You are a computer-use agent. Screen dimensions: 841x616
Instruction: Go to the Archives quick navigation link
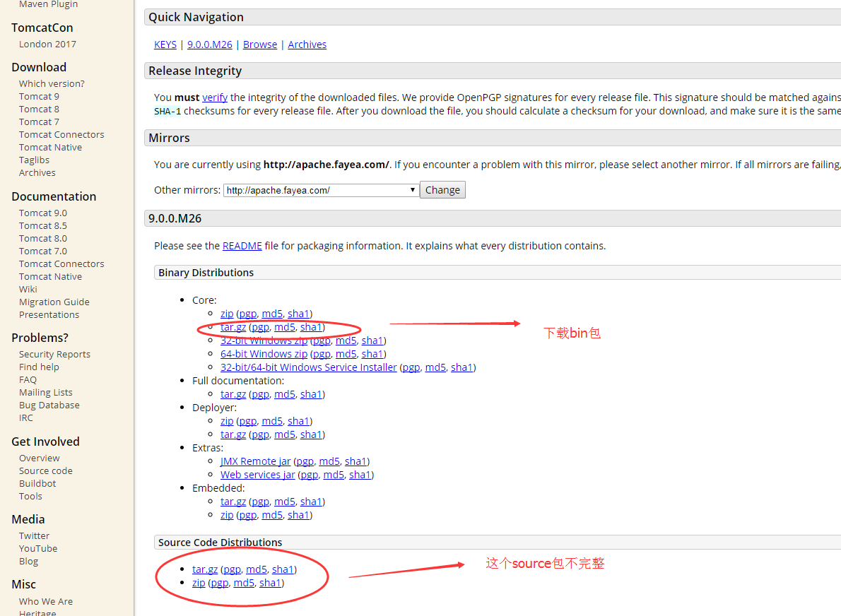point(307,45)
